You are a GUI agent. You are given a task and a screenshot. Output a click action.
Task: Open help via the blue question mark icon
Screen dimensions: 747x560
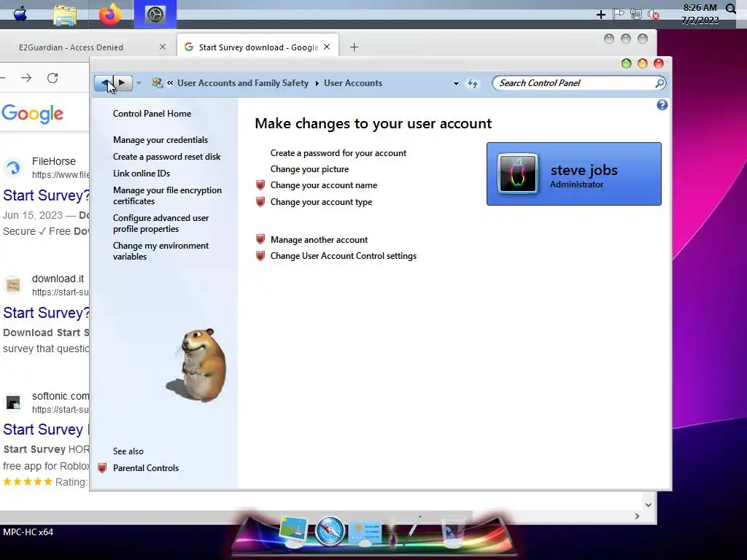662,105
